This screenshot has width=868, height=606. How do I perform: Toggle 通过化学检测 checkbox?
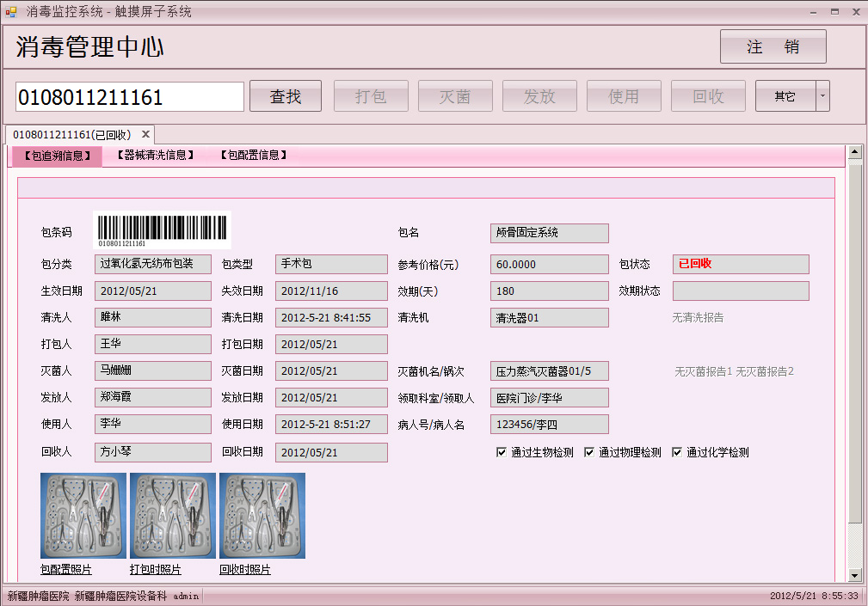pos(677,452)
